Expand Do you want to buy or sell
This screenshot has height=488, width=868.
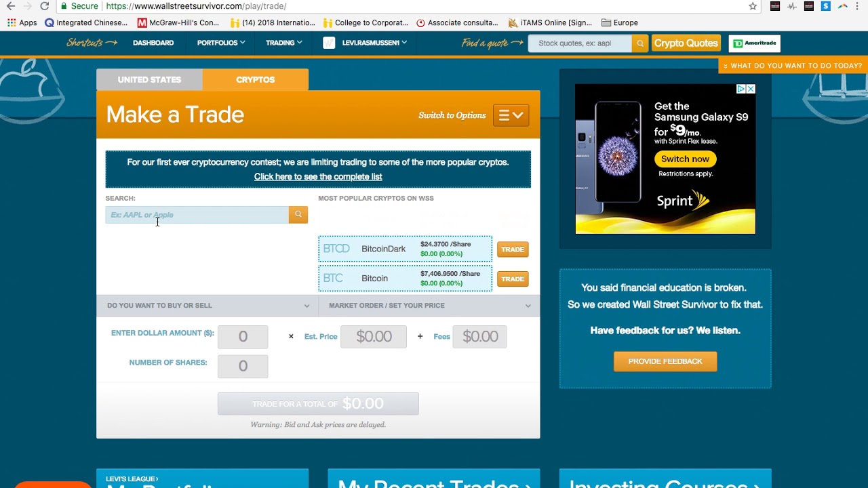point(207,306)
